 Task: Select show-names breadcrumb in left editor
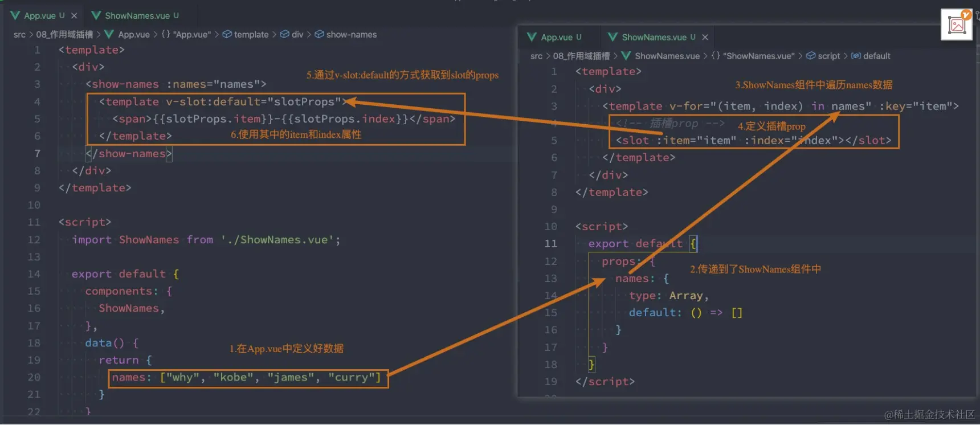(346, 35)
